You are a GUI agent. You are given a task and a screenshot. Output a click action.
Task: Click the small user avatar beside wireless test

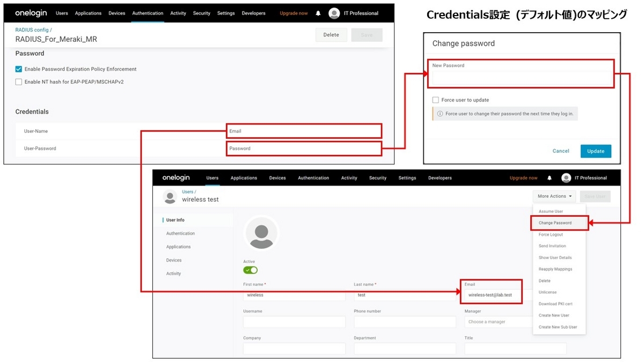coord(170,197)
